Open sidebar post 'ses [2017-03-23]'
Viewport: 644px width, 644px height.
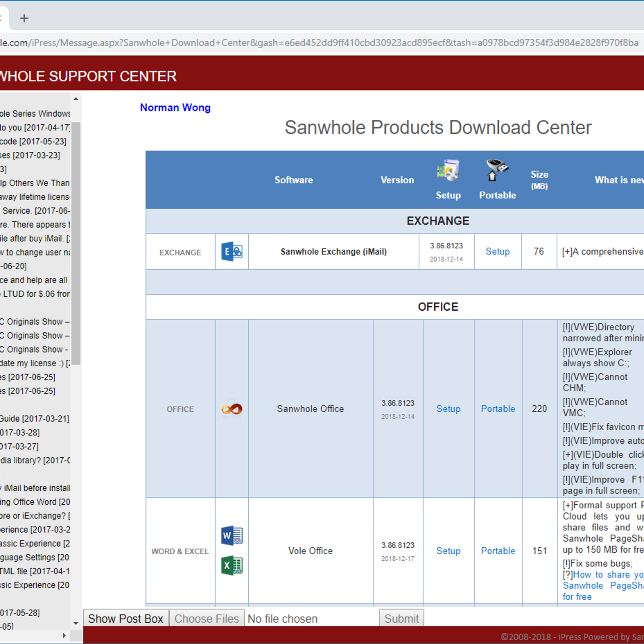[x=30, y=155]
